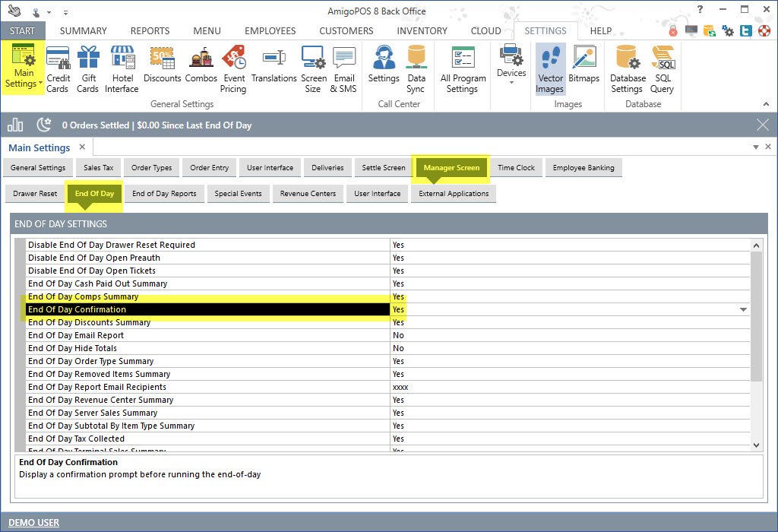Open the End of Day Reports tab

pyautogui.click(x=164, y=194)
